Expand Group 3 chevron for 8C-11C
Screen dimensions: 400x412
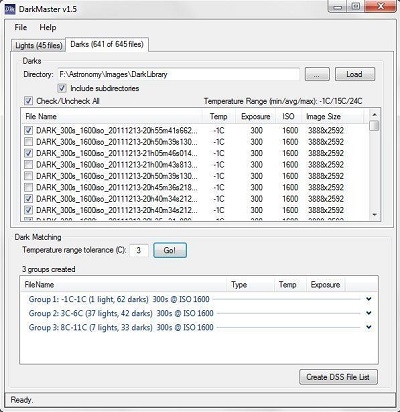pyautogui.click(x=368, y=327)
